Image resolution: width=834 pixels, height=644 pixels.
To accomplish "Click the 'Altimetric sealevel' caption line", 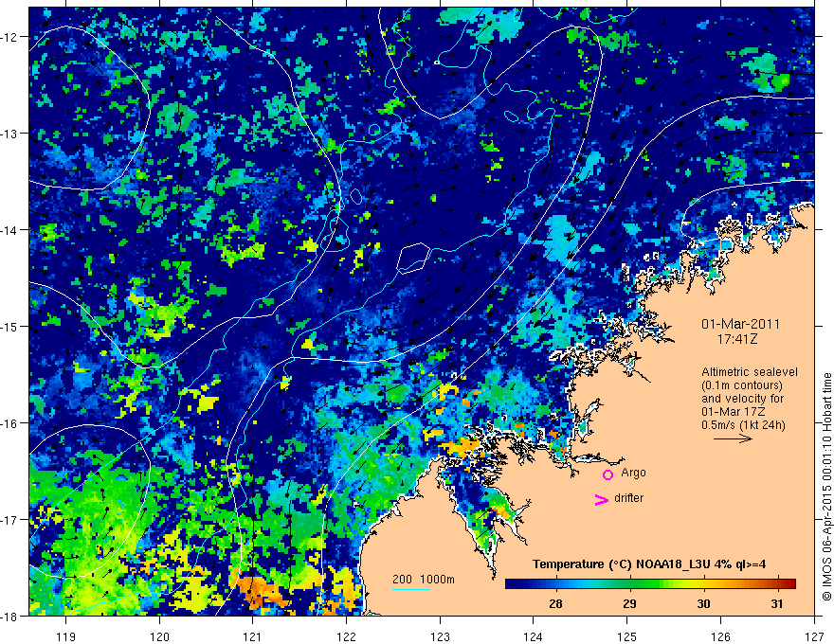I will pos(750,372).
